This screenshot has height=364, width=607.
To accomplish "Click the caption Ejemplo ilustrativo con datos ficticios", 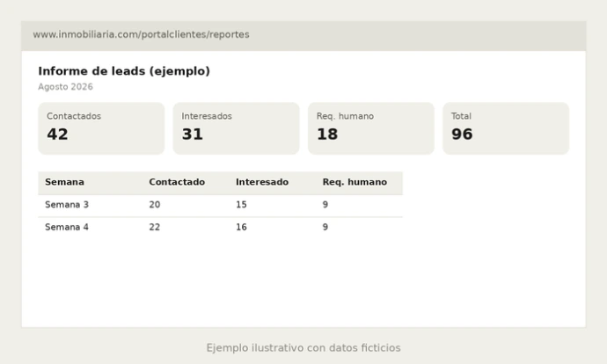I will pos(303,348).
